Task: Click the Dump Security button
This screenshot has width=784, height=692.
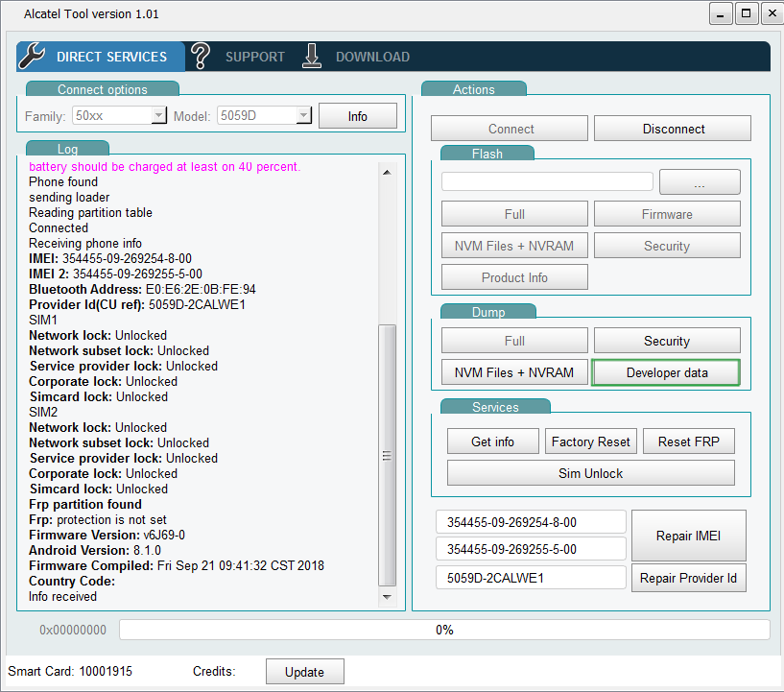Action: click(x=667, y=341)
